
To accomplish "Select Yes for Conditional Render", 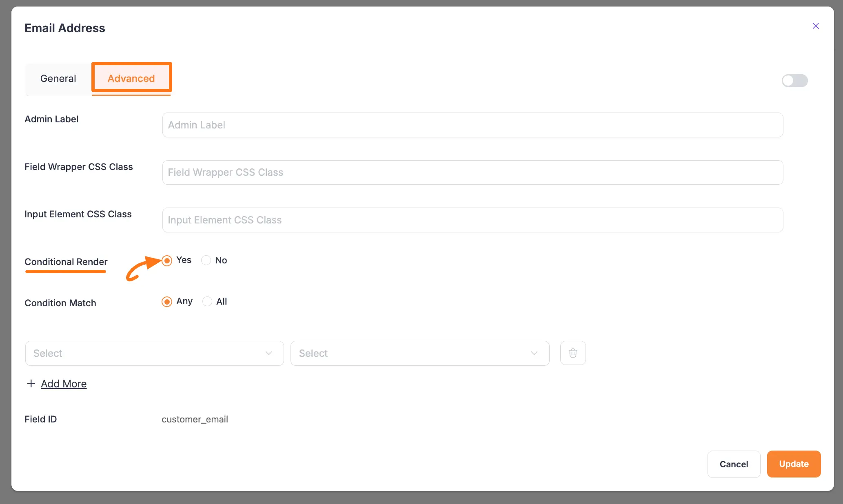I will coord(166,260).
